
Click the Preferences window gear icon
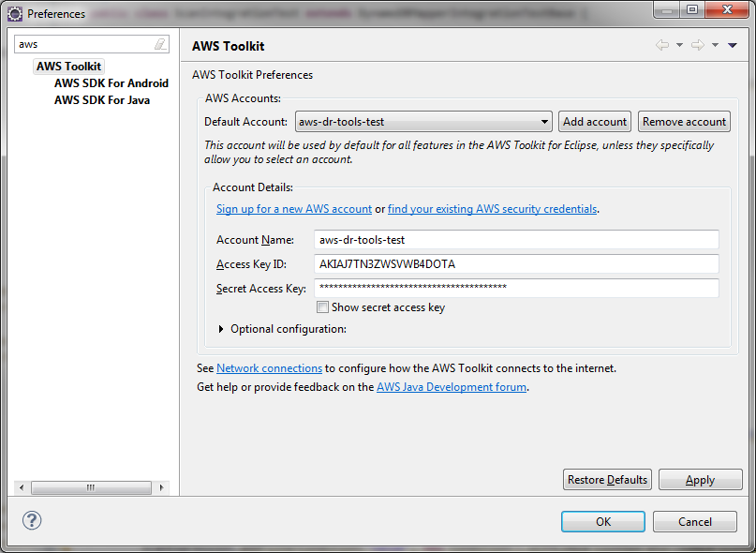(x=15, y=14)
